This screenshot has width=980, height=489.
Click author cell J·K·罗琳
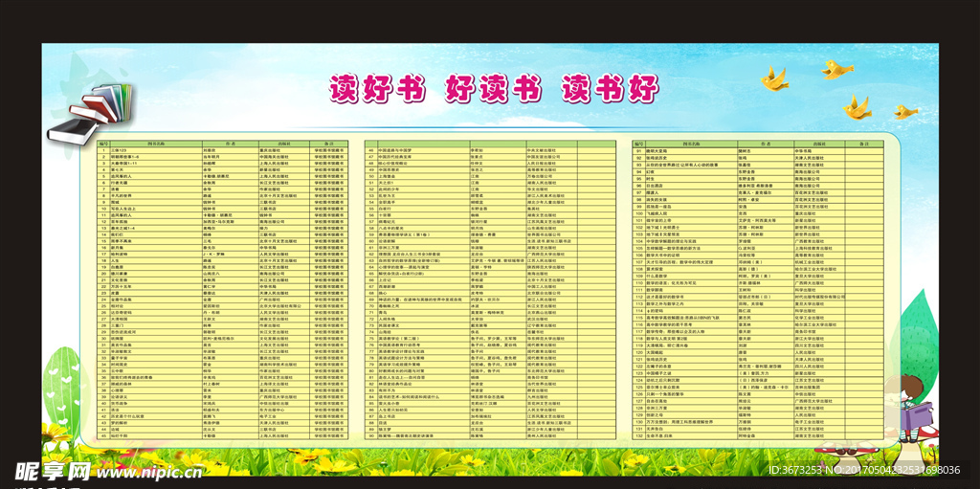pyautogui.click(x=212, y=254)
